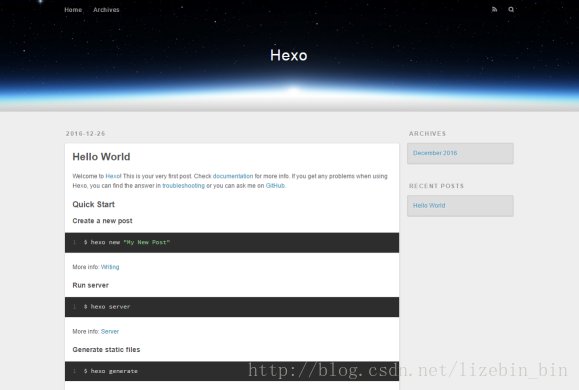Click the 2016-12-26 post date
The width and height of the screenshot is (579, 390).
[x=86, y=134]
